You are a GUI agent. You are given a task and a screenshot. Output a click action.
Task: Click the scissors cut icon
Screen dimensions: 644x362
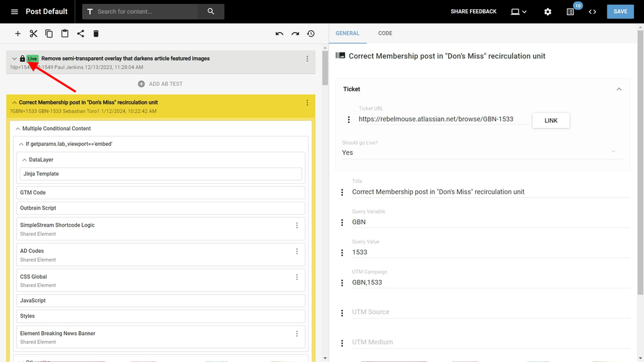pos(34,34)
